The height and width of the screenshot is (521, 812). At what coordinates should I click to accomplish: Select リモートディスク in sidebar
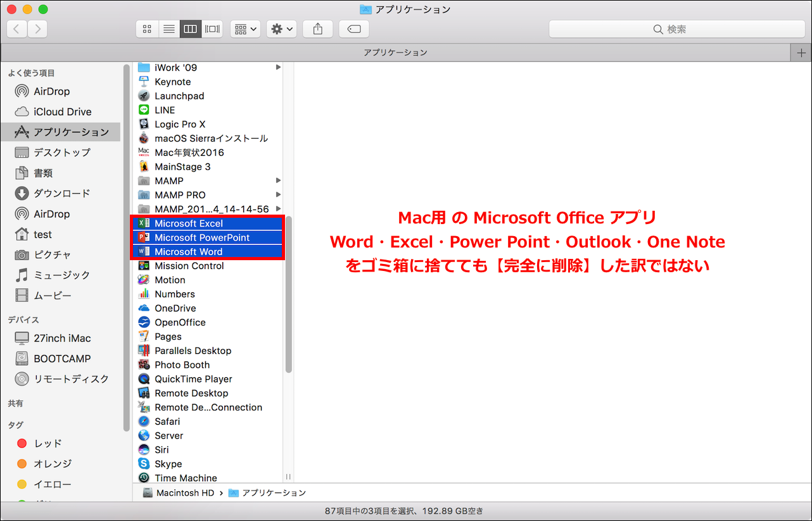tap(71, 379)
